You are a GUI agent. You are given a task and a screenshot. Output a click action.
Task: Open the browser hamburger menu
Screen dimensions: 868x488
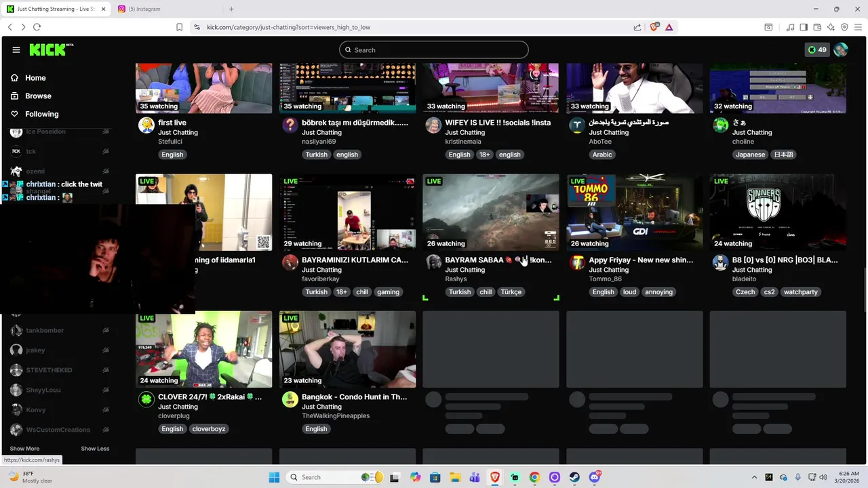pyautogui.click(x=858, y=27)
